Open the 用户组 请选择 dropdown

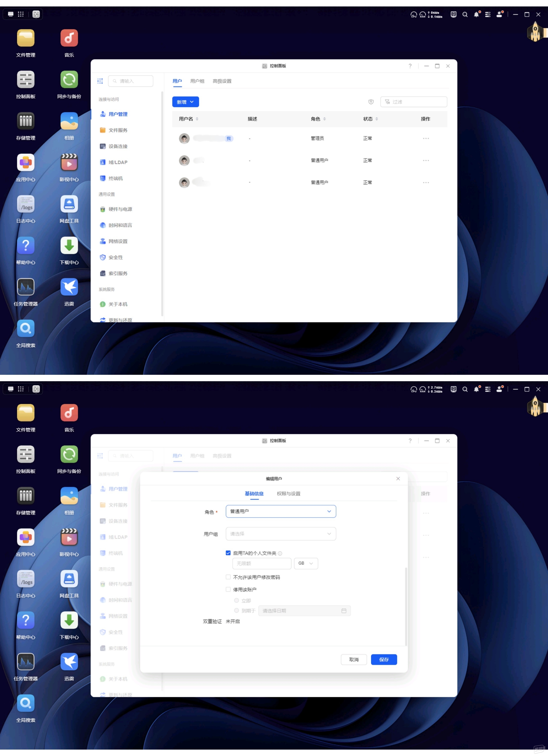tap(281, 534)
